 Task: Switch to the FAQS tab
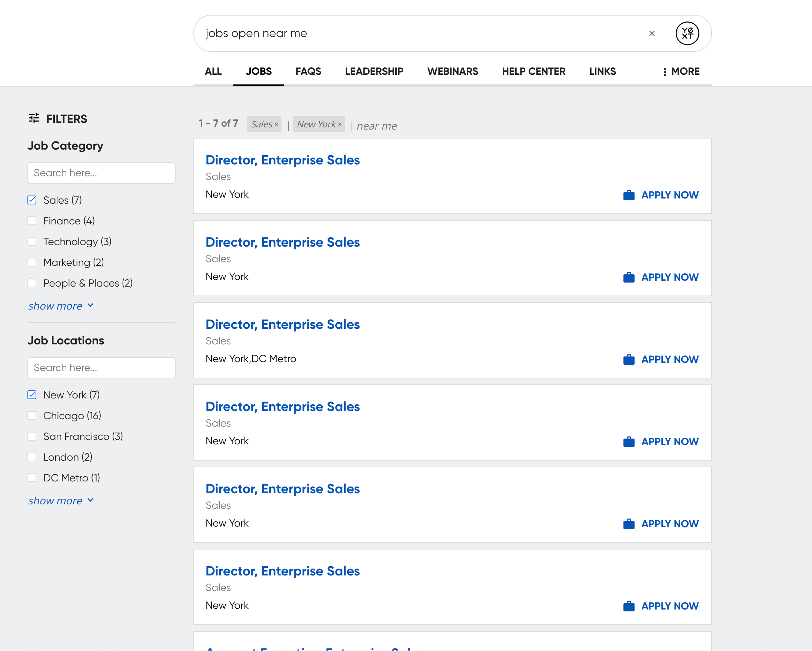pyautogui.click(x=308, y=71)
